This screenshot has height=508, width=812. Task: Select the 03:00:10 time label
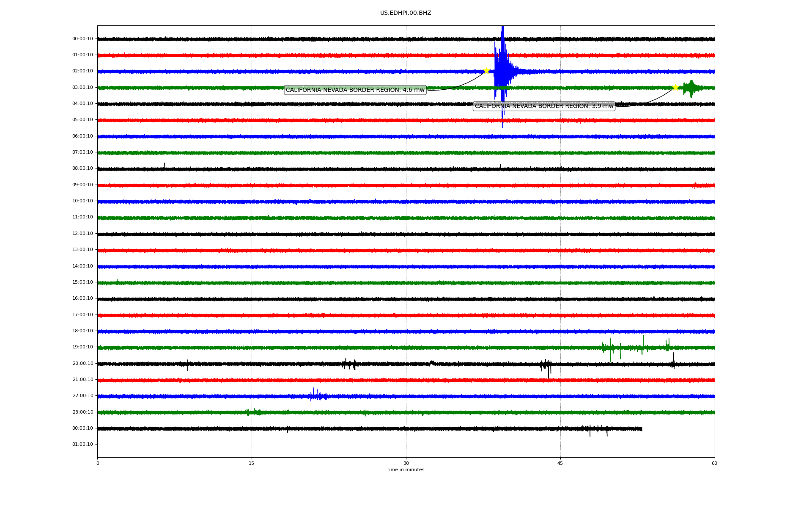coord(82,88)
